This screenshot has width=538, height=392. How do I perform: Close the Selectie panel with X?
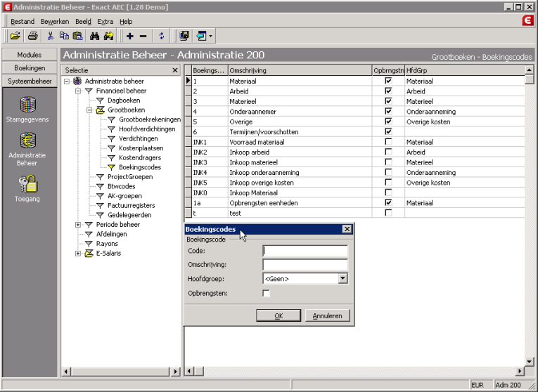tap(175, 70)
